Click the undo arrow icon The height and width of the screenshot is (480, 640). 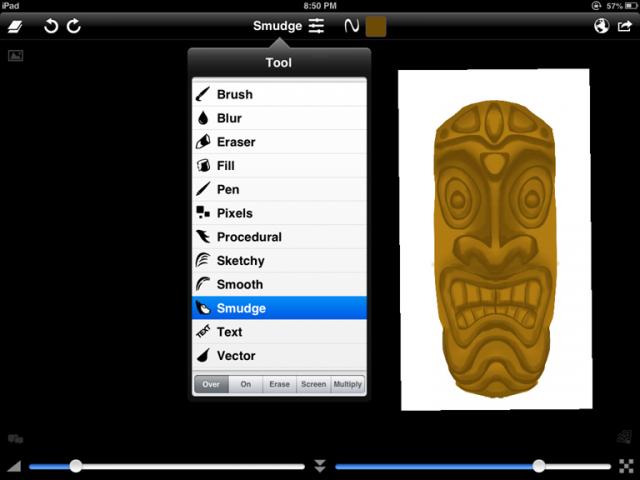[x=52, y=26]
